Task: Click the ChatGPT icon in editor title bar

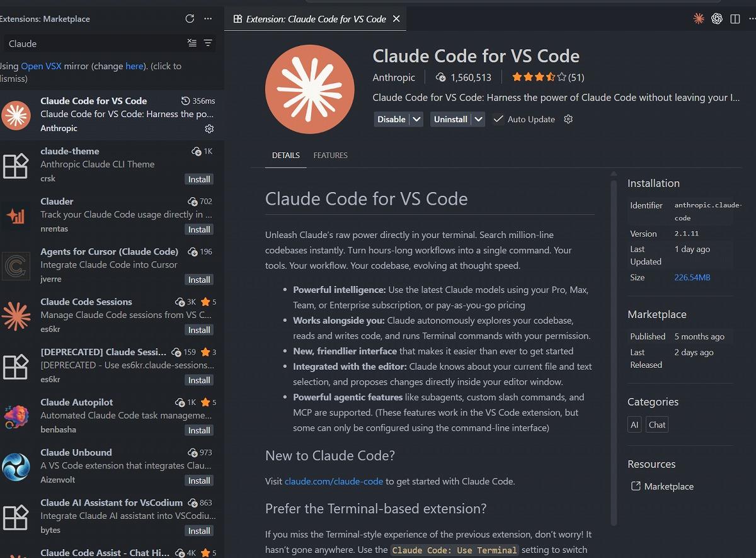Action: tap(717, 19)
